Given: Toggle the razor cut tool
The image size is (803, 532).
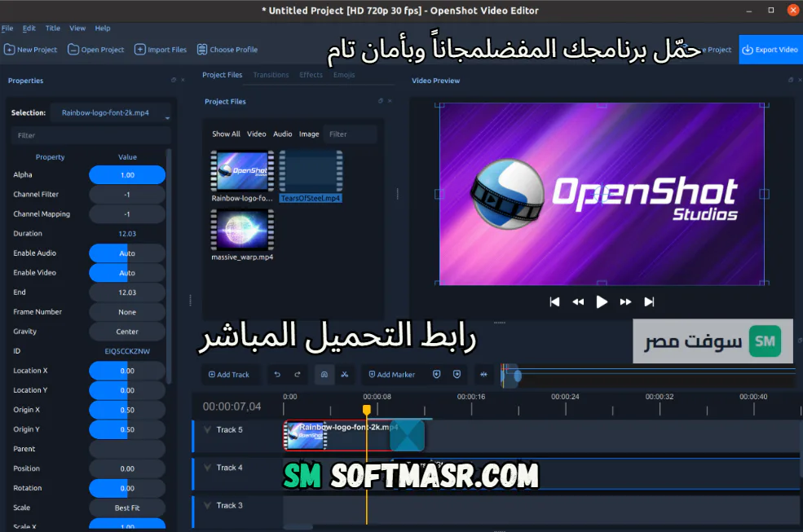Looking at the screenshot, I should [x=345, y=375].
